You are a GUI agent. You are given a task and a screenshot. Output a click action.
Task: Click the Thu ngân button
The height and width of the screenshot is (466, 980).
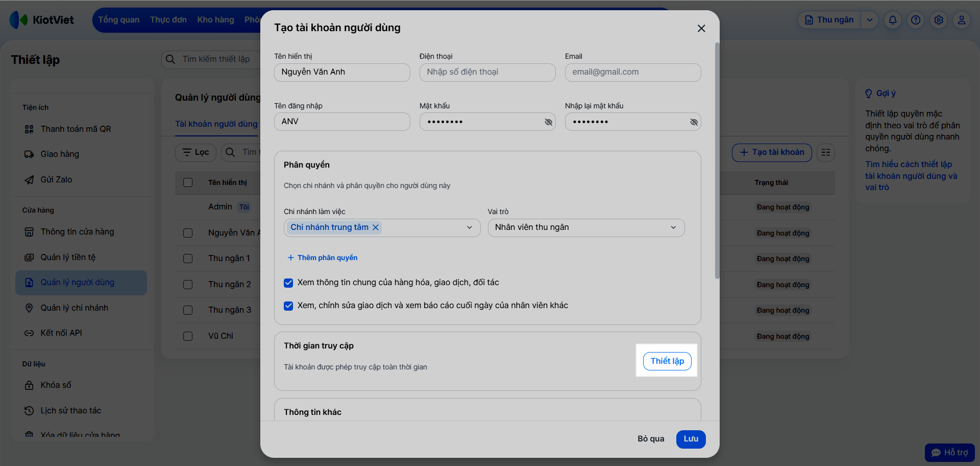click(x=829, y=20)
